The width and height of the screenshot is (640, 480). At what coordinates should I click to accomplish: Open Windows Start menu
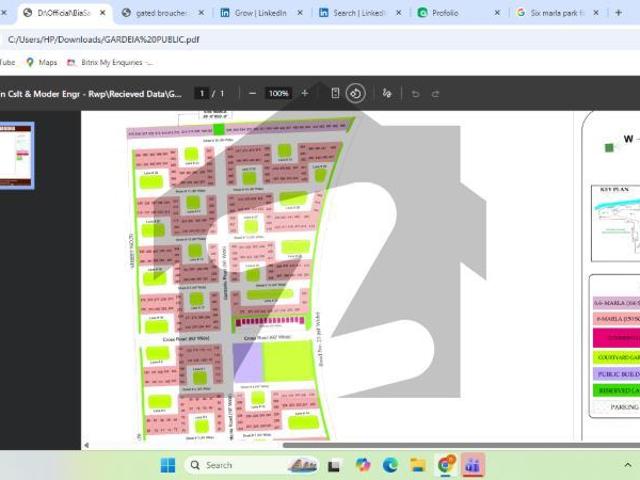[168, 465]
